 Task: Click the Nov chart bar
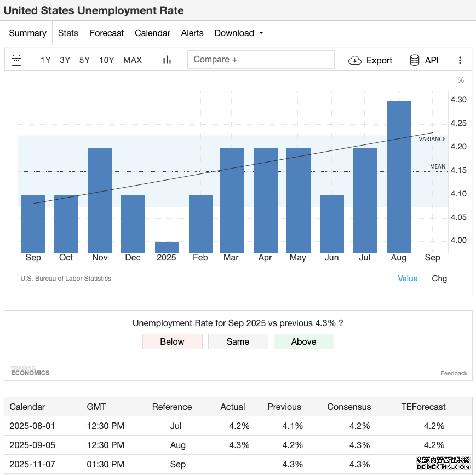100,200
